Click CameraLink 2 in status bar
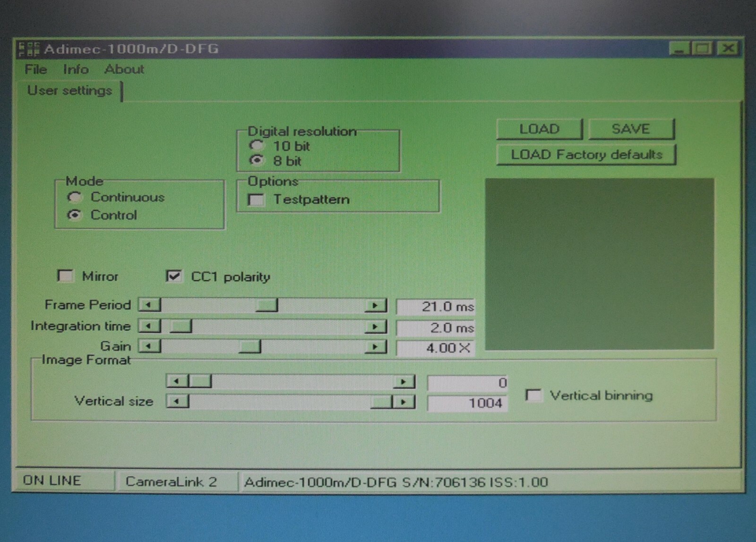This screenshot has height=542, width=756. (x=171, y=482)
